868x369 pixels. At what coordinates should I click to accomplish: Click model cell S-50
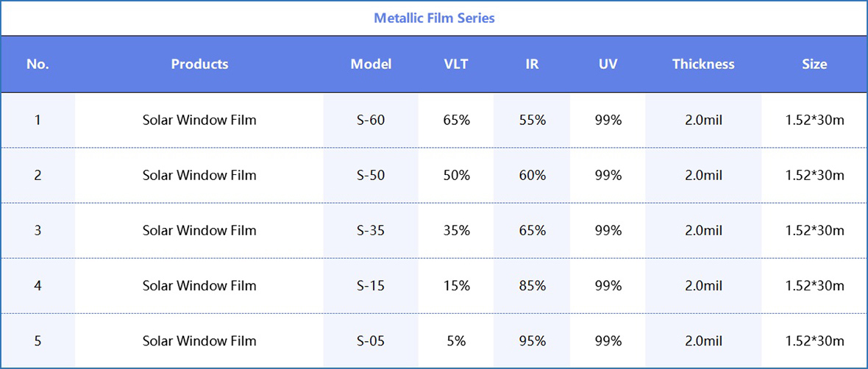click(371, 175)
